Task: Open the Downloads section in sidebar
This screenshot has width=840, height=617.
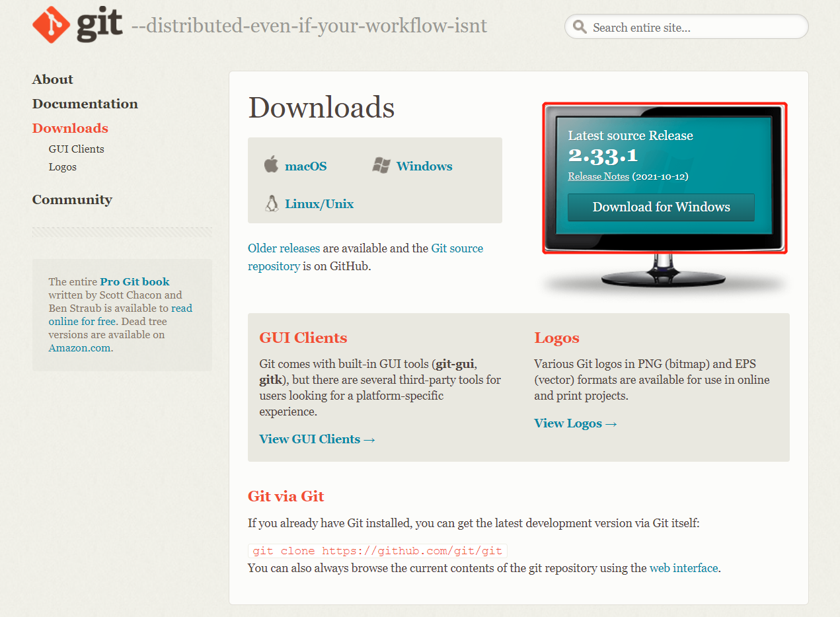Action: click(70, 128)
